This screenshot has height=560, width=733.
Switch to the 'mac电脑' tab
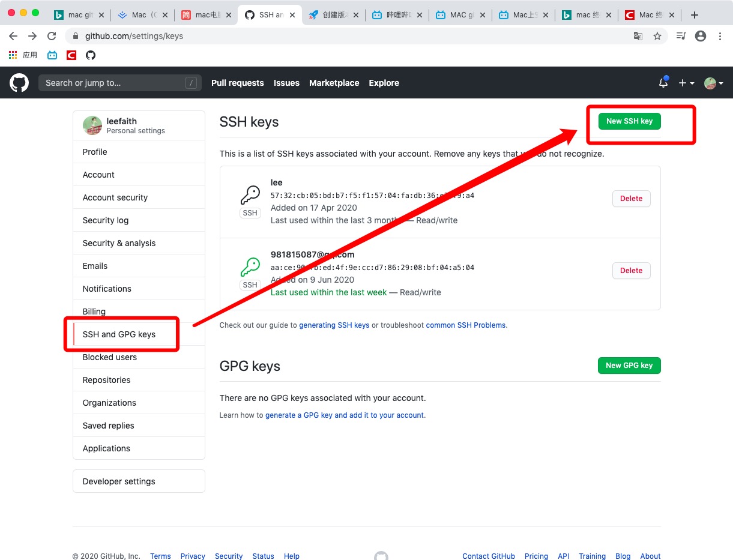click(206, 15)
